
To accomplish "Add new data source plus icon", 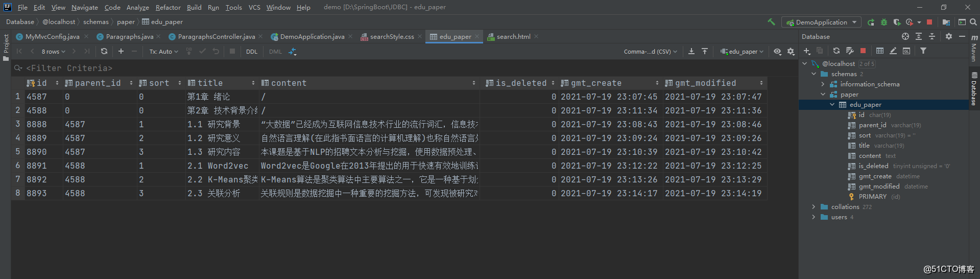I will click(x=807, y=51).
